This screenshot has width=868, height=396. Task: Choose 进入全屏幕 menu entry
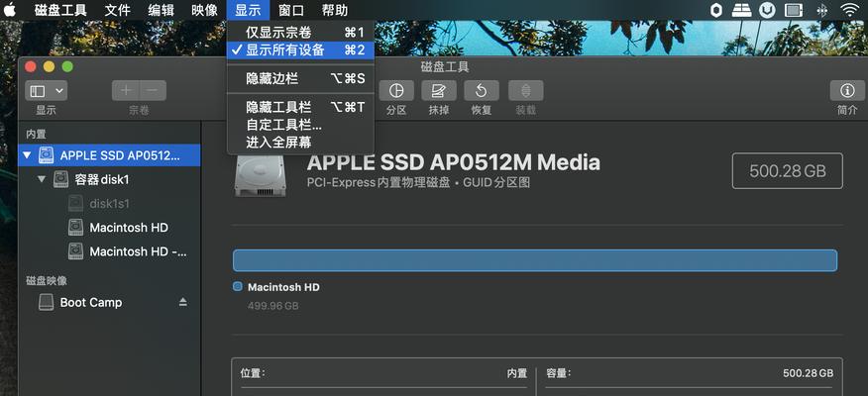tap(300, 143)
